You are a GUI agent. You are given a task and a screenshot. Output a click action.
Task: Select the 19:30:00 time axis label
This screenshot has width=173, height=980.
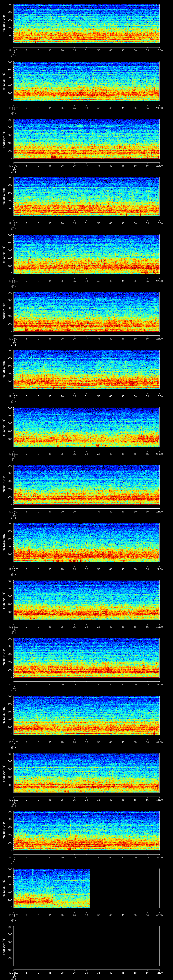[13, 684]
